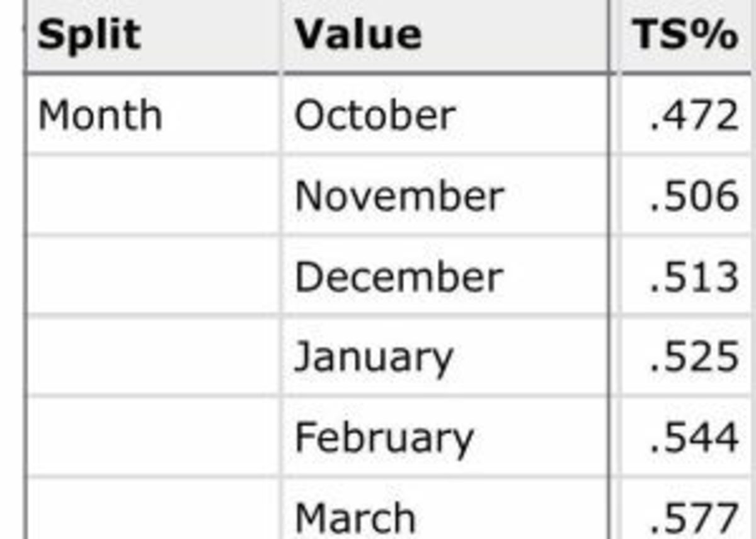Select the January cell
Screen dimensions: 756x539
(x=374, y=357)
